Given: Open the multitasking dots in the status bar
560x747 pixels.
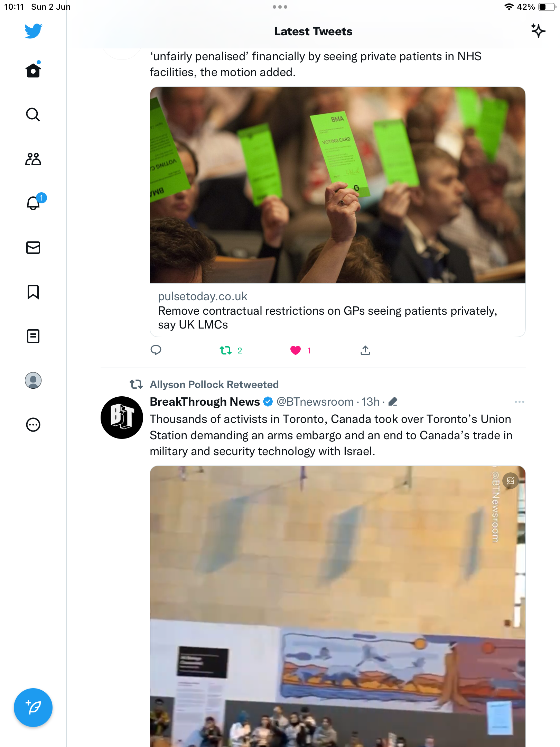Looking at the screenshot, I should [280, 7].
